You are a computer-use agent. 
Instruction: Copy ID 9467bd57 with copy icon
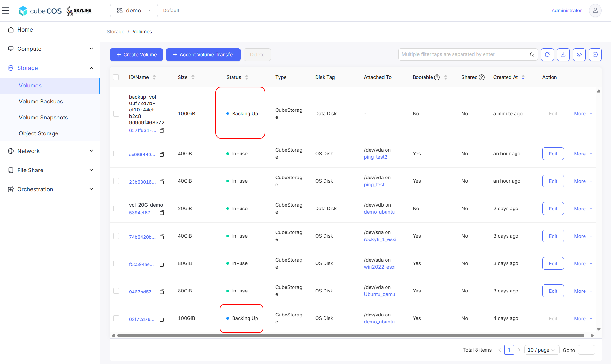162,292
